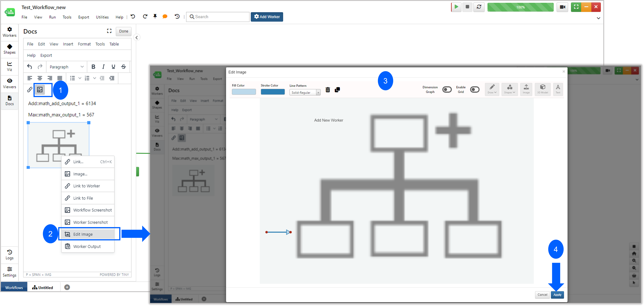
Task: Duplicate selected shape with copy icon
Action: tap(337, 90)
